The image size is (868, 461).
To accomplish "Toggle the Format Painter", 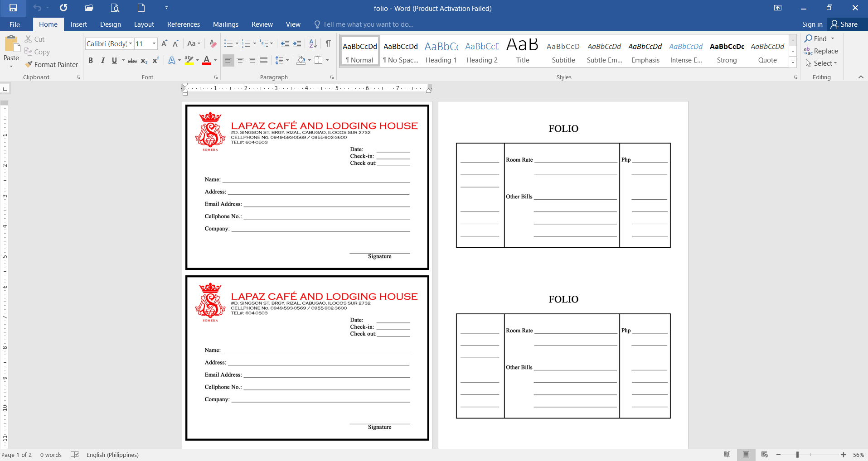I will [52, 65].
